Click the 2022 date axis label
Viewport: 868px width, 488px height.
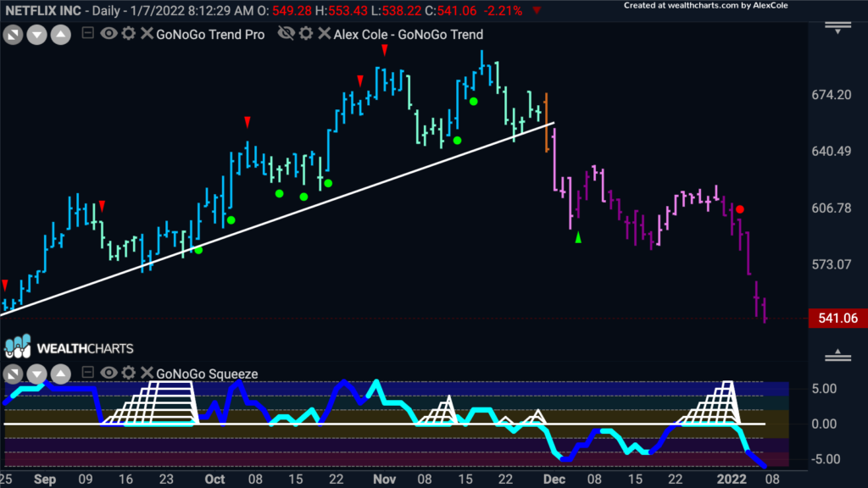pyautogui.click(x=732, y=480)
